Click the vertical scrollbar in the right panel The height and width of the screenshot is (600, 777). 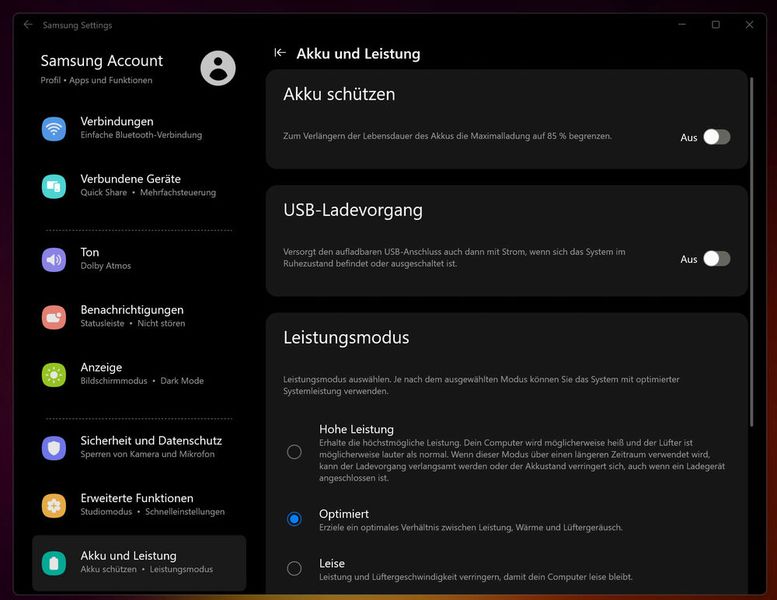coord(751,252)
